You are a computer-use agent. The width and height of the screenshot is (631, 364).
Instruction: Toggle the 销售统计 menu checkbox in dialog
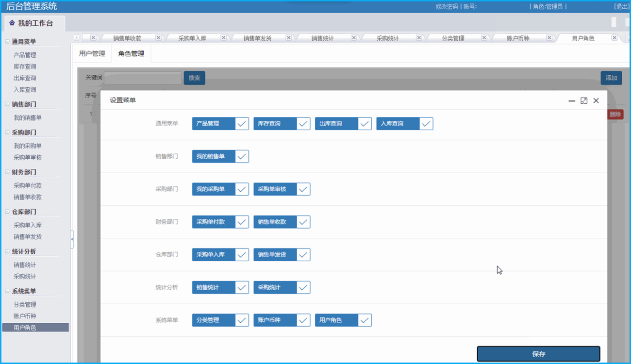tap(242, 287)
